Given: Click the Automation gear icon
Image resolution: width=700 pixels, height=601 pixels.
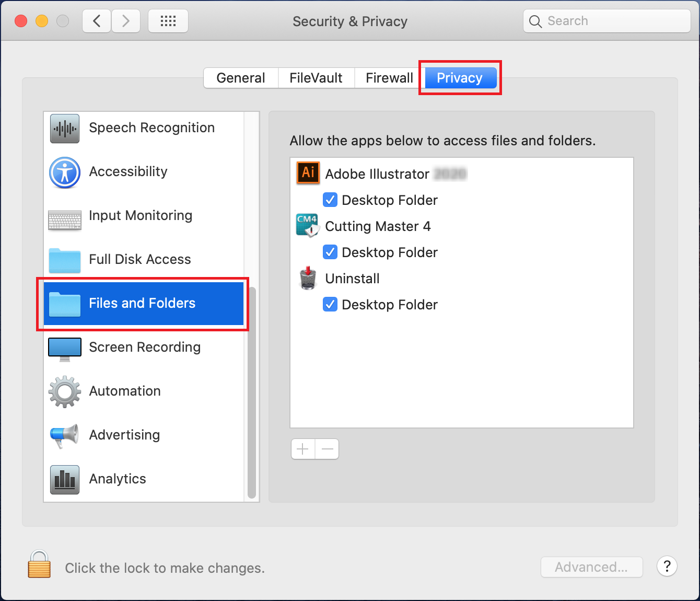Looking at the screenshot, I should (x=65, y=391).
